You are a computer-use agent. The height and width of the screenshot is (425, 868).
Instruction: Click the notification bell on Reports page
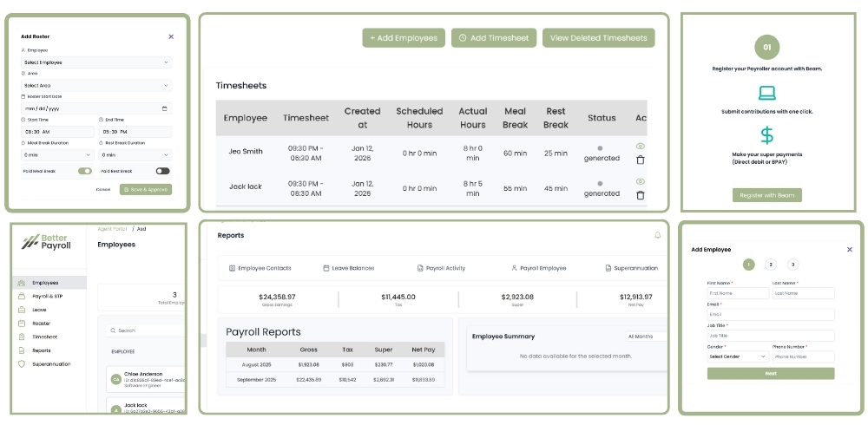pyautogui.click(x=657, y=235)
